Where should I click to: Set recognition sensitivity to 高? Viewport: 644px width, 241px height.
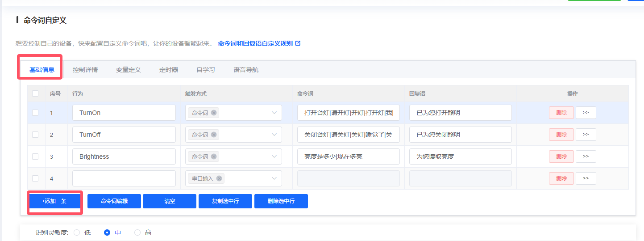[x=137, y=233]
